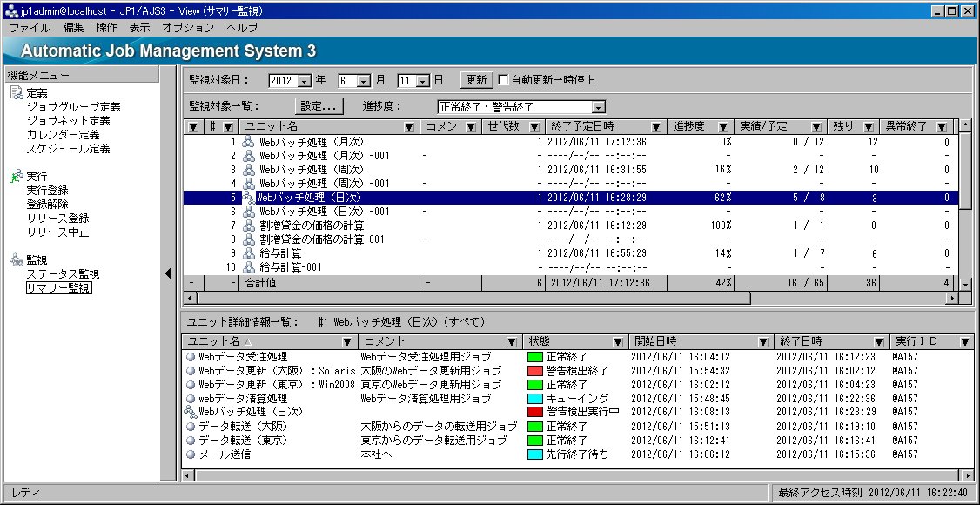Screen dimensions: 980x505
Task: Click jobnet icon of Webバッチ処理(日次)-001
Action: click(249, 212)
